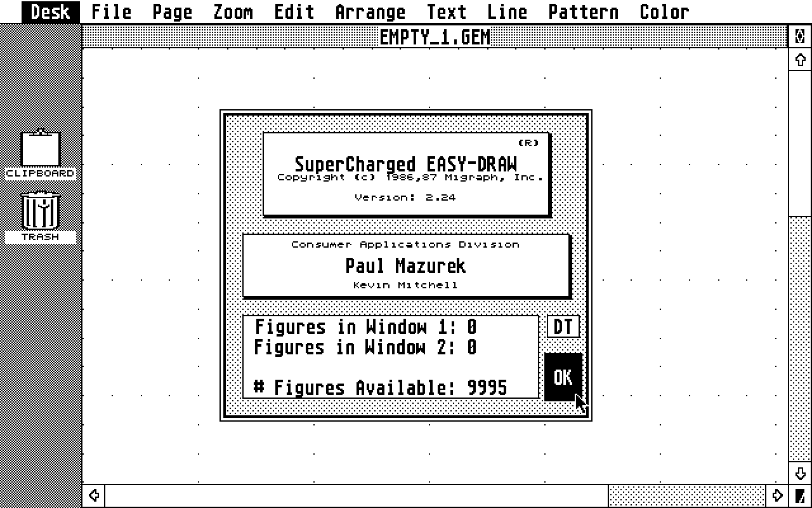Open the Color menu
This screenshot has height=508, width=812.
pos(664,12)
